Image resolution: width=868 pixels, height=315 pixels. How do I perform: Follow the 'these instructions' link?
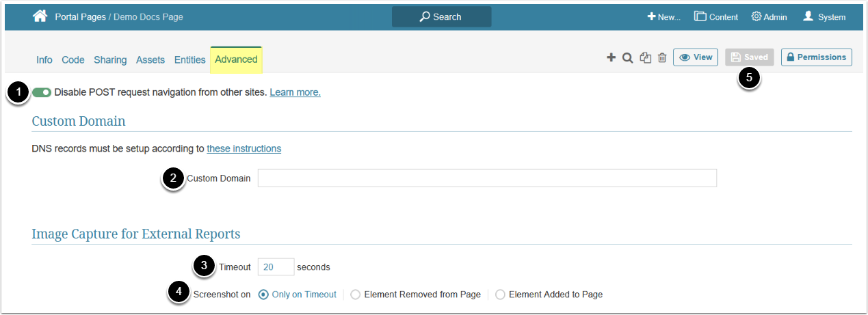(x=244, y=148)
